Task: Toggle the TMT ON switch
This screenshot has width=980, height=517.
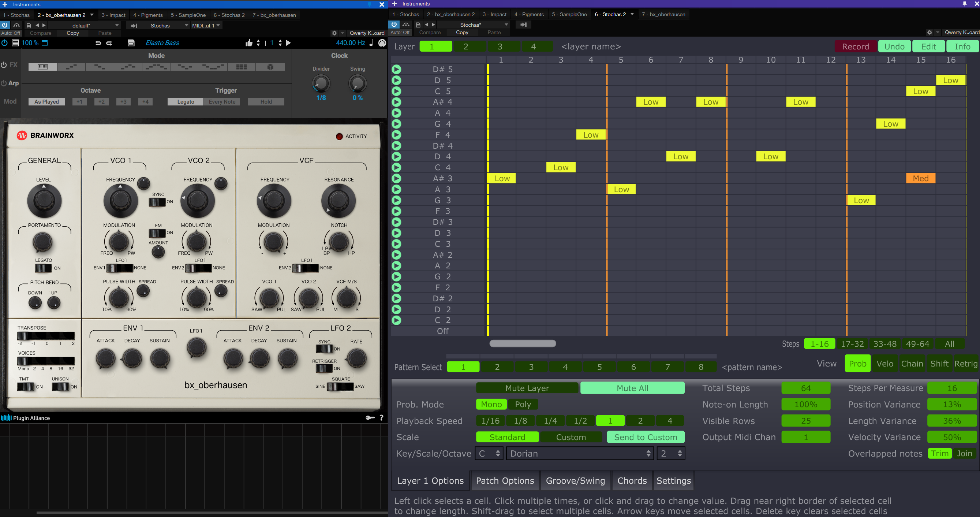Action: pos(26,387)
